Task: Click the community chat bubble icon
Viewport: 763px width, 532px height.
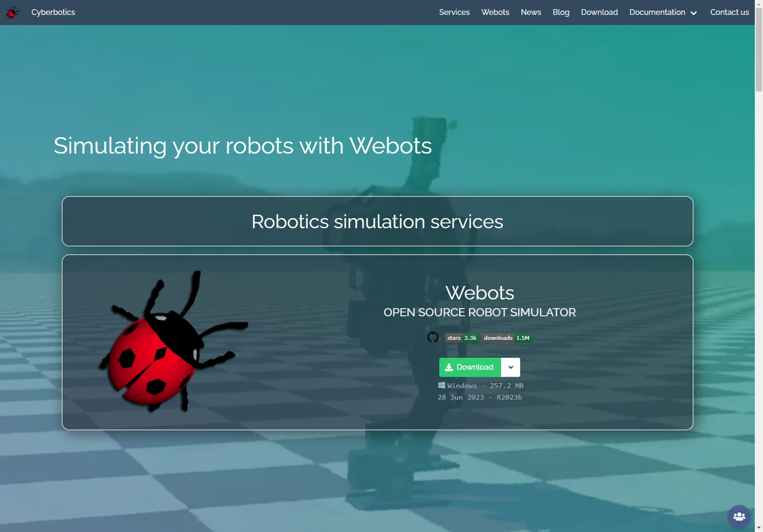Action: point(739,517)
